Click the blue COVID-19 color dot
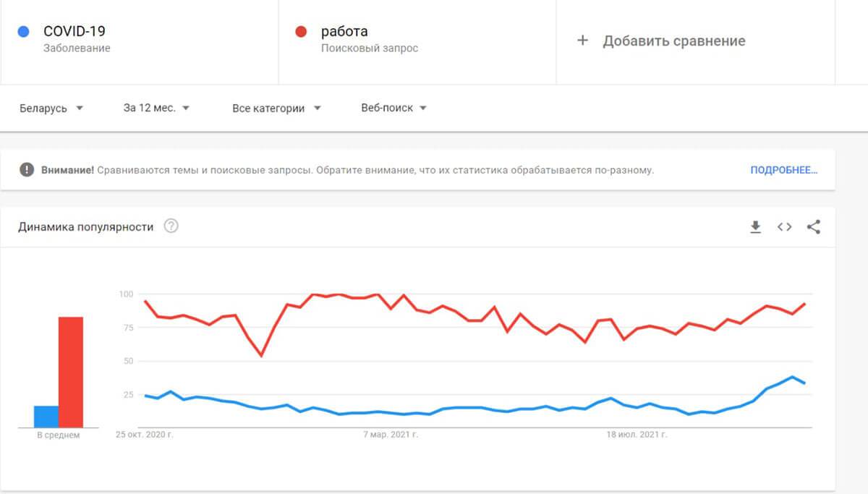868x494 pixels. [23, 32]
